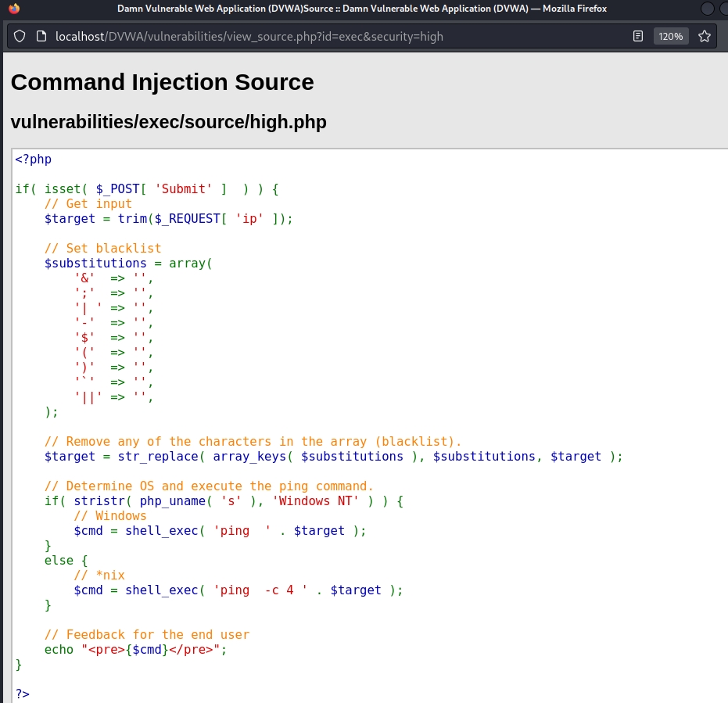
Task: Click the left window control button in title bar
Action: (707, 9)
